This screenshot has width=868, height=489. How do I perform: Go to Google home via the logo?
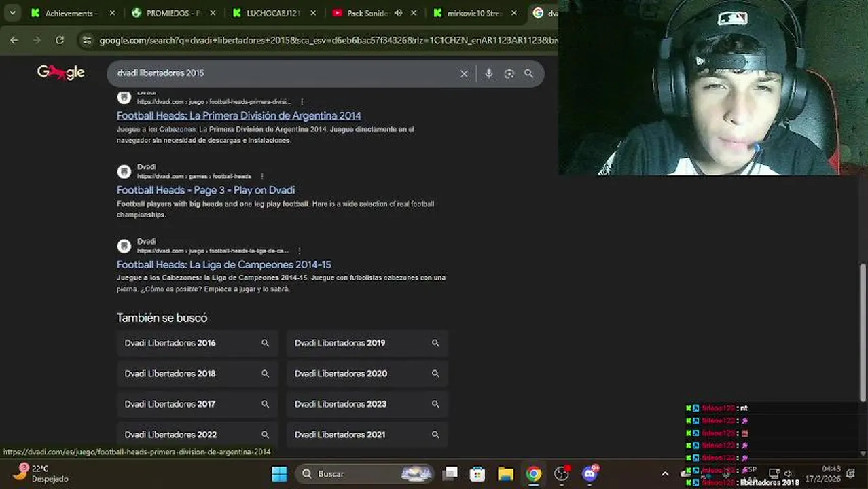click(61, 73)
